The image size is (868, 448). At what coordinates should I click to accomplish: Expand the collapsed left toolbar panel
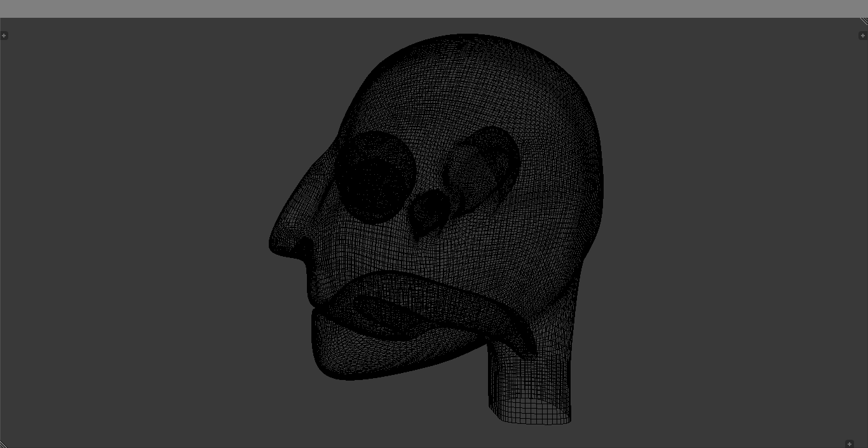click(x=4, y=36)
